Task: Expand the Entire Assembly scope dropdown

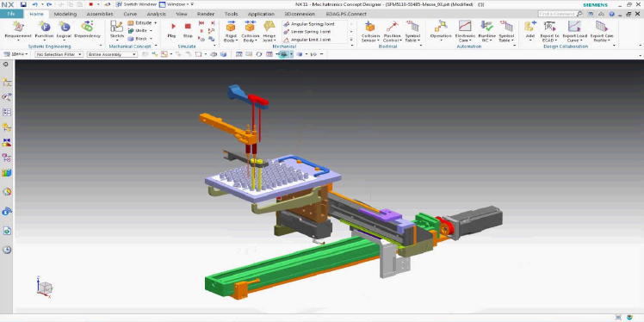Action: [112, 54]
